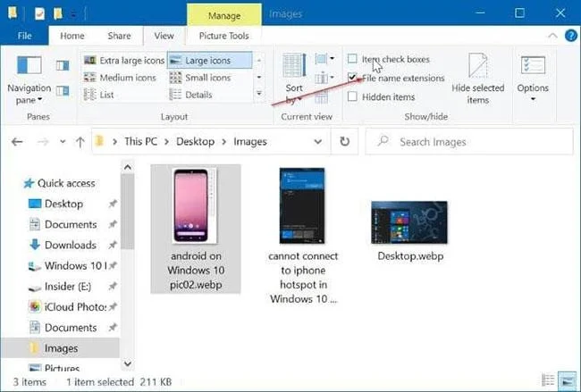The height and width of the screenshot is (392, 581).
Task: Expand the layout gallery more arrow
Action: pyautogui.click(x=259, y=94)
